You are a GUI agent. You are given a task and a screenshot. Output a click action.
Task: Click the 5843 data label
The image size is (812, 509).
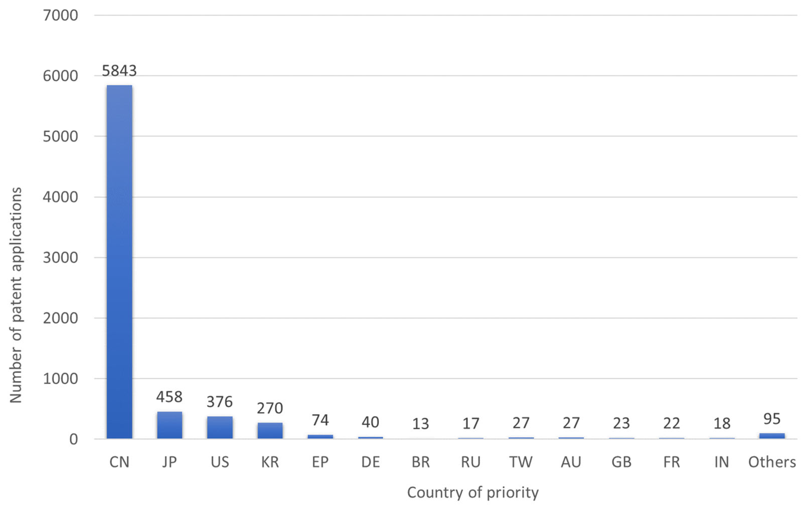pos(119,71)
